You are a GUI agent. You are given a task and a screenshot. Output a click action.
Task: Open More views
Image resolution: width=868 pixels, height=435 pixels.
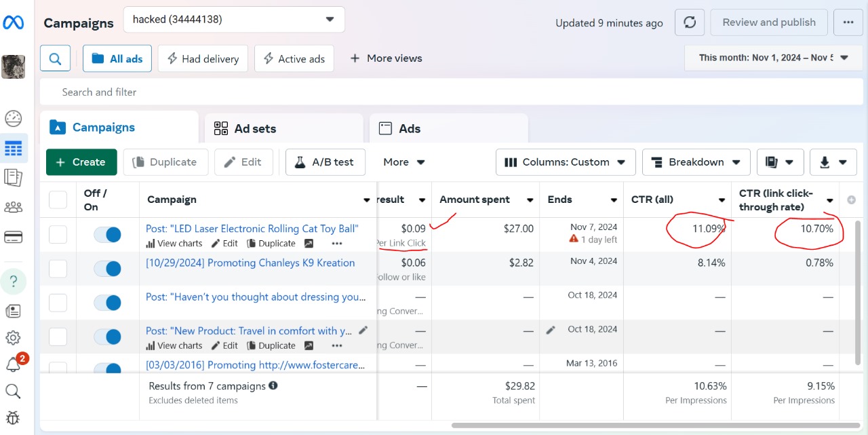click(386, 58)
